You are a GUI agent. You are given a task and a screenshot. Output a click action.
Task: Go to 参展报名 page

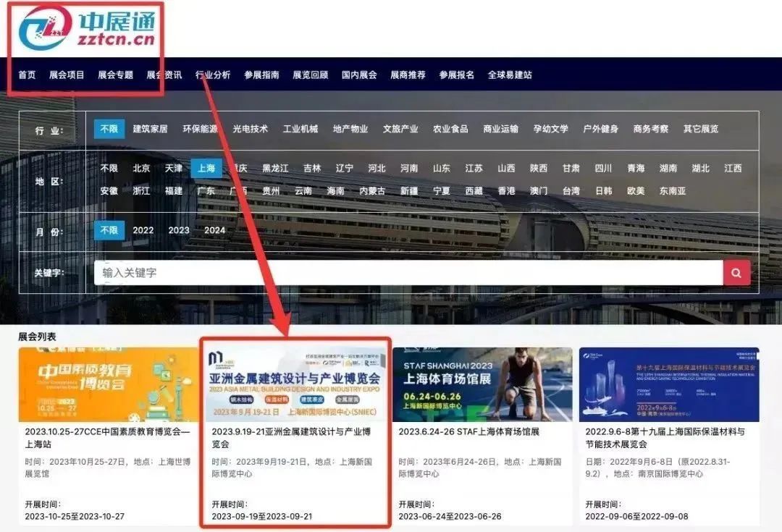pos(456,75)
